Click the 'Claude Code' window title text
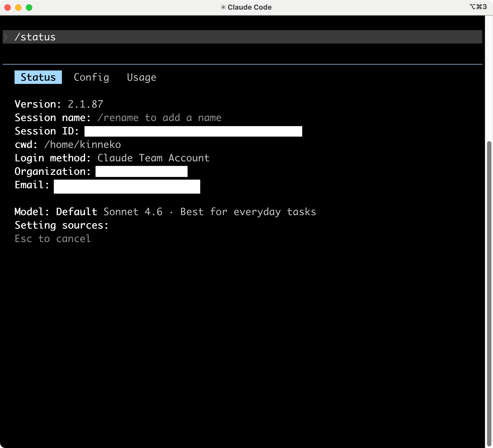Image resolution: width=493 pixels, height=448 pixels. point(250,7)
